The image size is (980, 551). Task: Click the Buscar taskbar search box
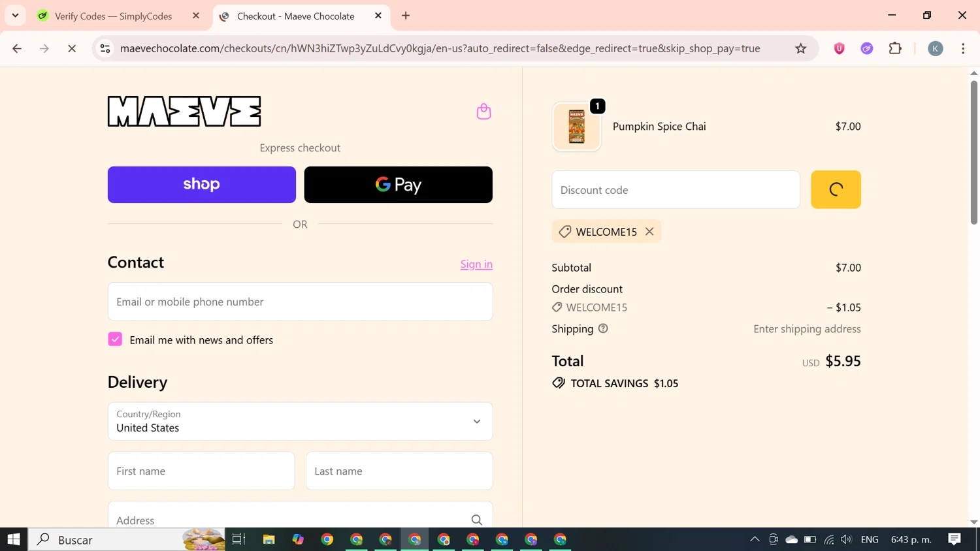coord(127,539)
